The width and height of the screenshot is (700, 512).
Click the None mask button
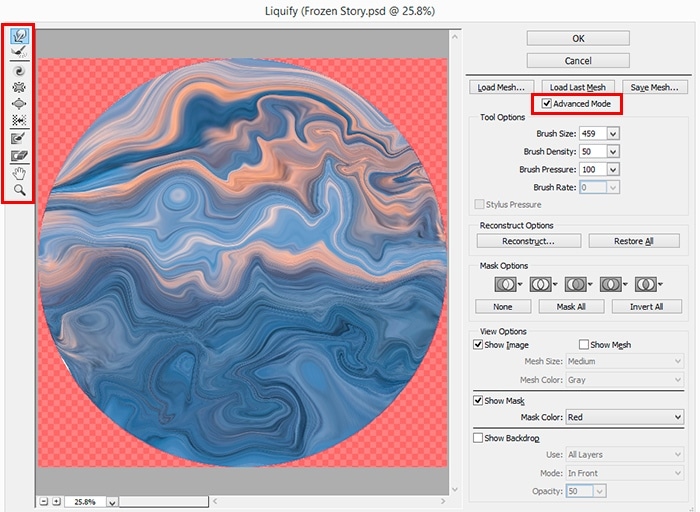[x=503, y=307]
